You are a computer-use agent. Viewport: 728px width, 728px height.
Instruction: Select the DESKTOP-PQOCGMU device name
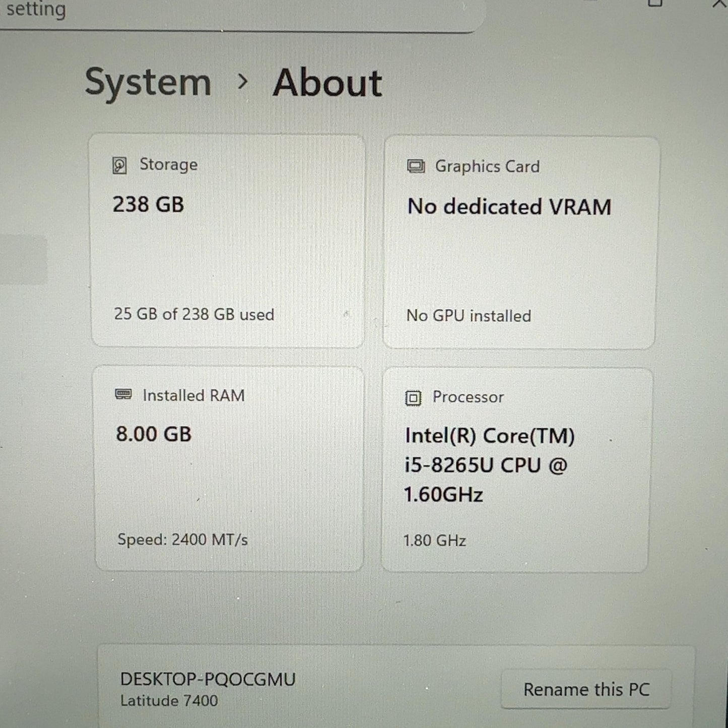click(x=208, y=679)
